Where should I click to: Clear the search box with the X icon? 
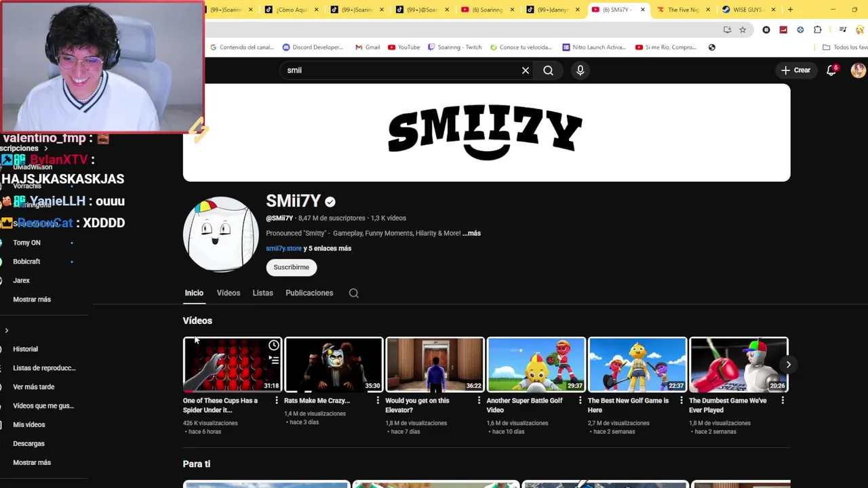tap(526, 70)
